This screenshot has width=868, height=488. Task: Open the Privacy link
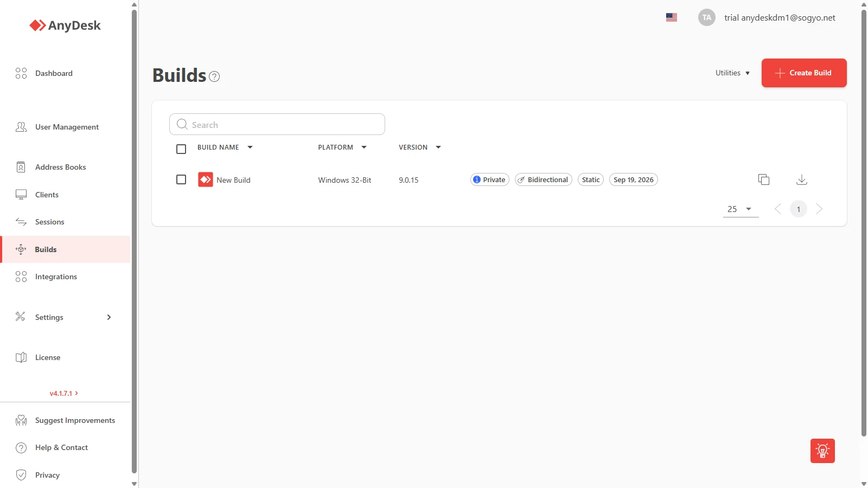click(47, 475)
